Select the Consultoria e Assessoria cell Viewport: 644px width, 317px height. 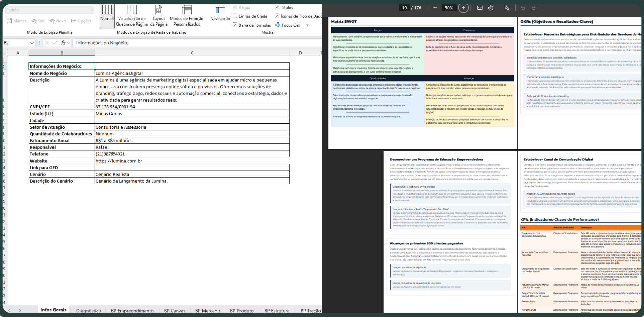click(x=192, y=127)
